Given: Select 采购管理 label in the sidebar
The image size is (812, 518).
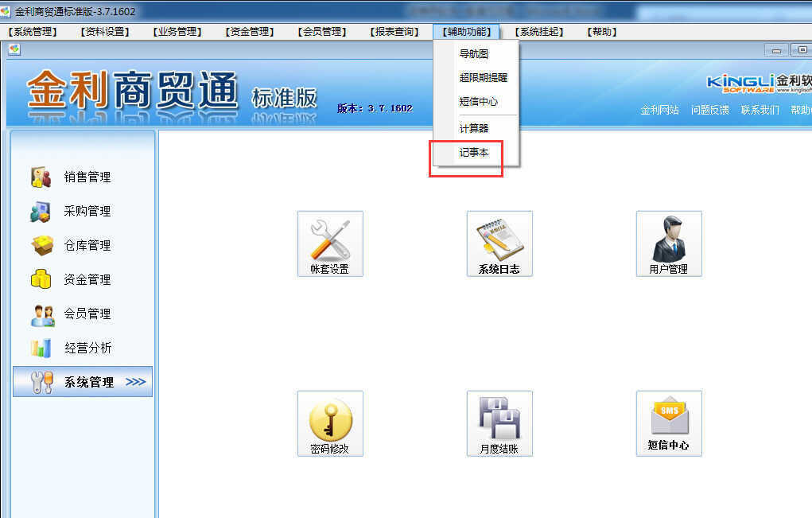Looking at the screenshot, I should 87,212.
